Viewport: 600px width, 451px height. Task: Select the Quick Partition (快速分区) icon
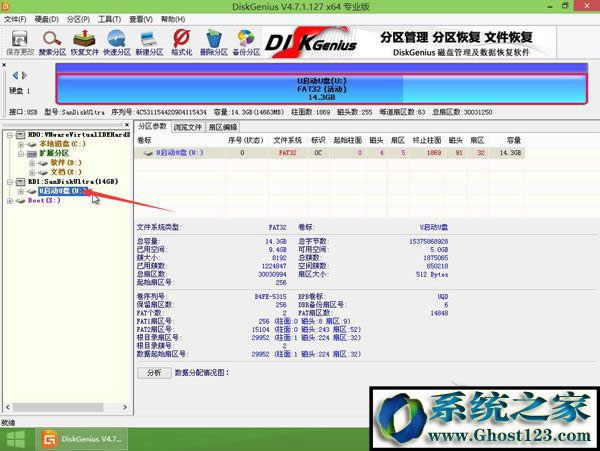point(117,41)
